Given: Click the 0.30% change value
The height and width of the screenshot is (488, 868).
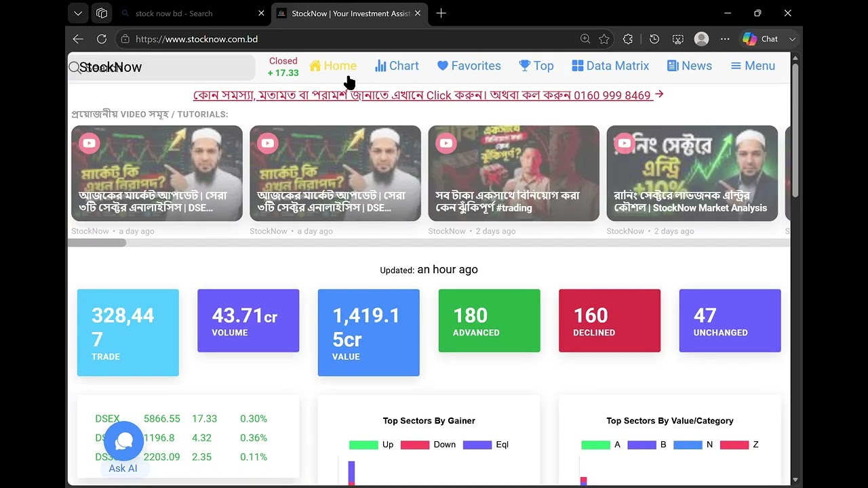Looking at the screenshot, I should [254, 419].
